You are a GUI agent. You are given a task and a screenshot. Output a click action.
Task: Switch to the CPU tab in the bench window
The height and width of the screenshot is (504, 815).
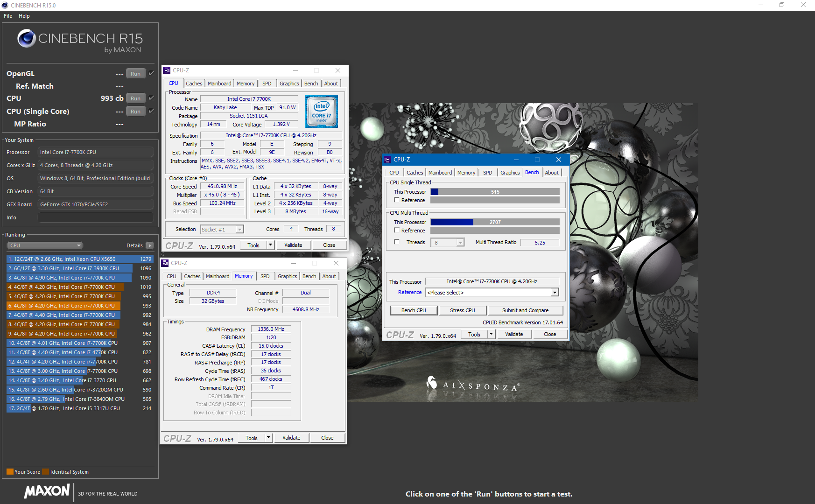tap(394, 173)
